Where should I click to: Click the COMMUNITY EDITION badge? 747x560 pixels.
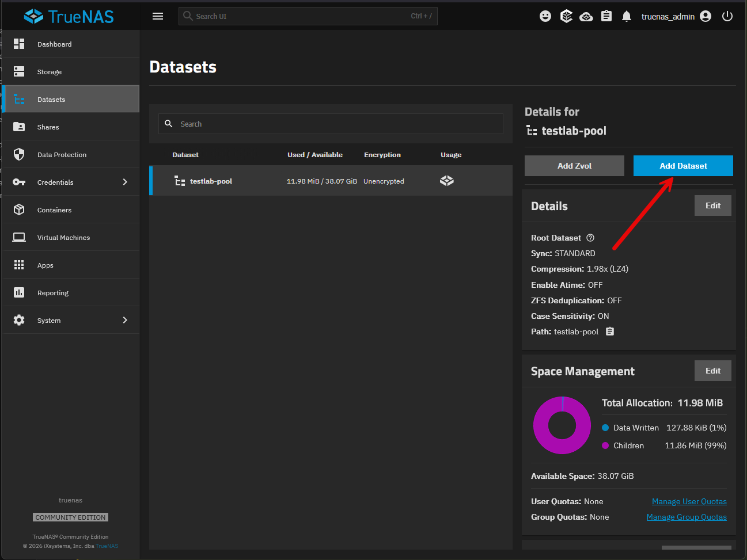[x=71, y=517]
